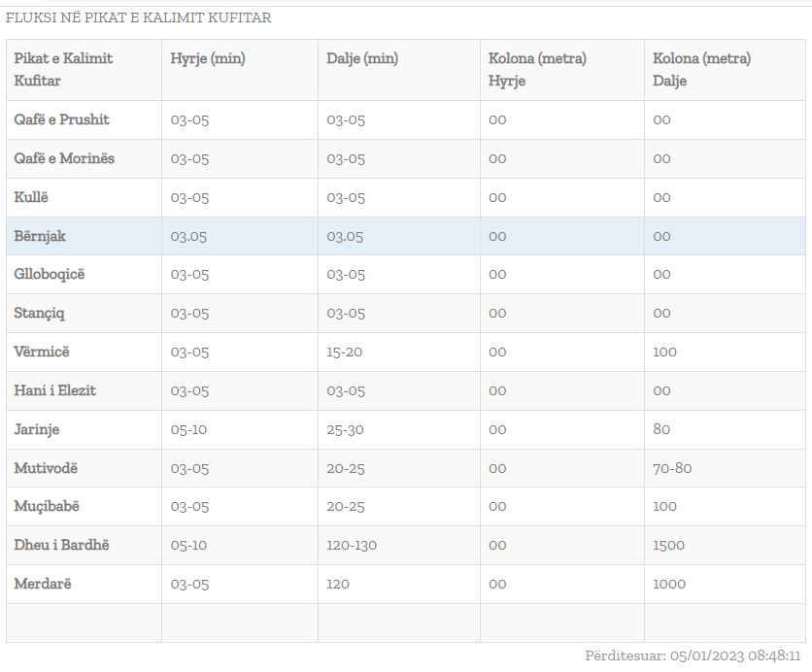
Task: Click the Pikat e Kalimit Kufitar header
Action: 63,69
